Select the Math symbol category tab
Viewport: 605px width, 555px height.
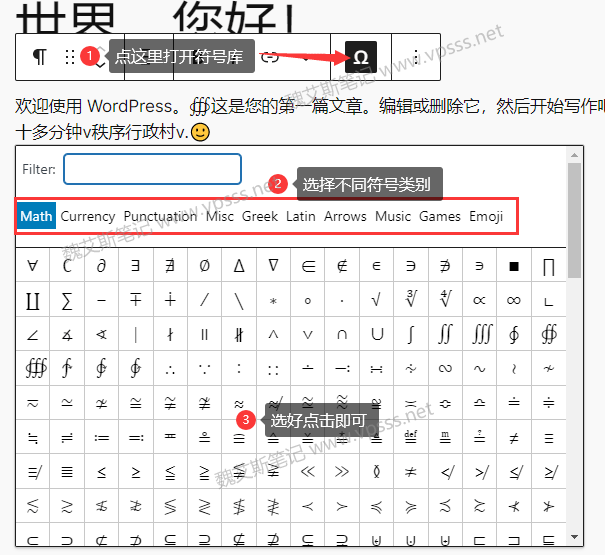(x=36, y=216)
